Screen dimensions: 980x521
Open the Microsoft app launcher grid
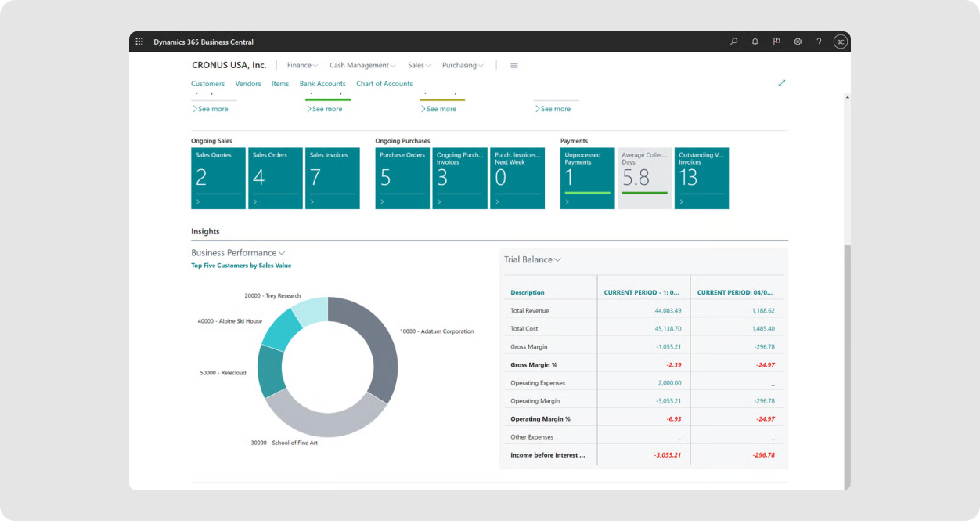click(x=139, y=42)
